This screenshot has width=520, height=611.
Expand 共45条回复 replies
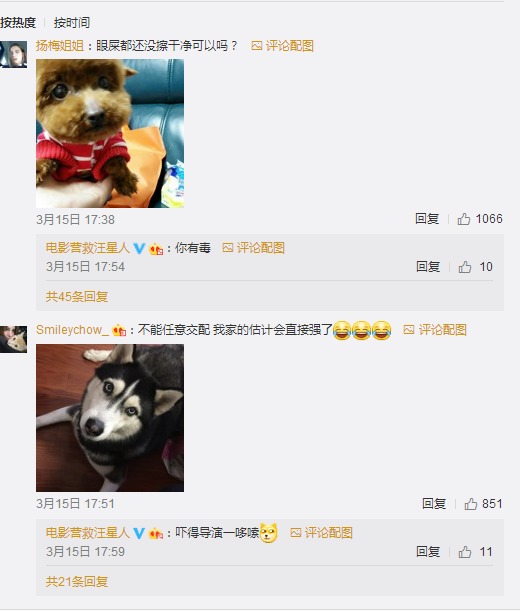tap(77, 297)
